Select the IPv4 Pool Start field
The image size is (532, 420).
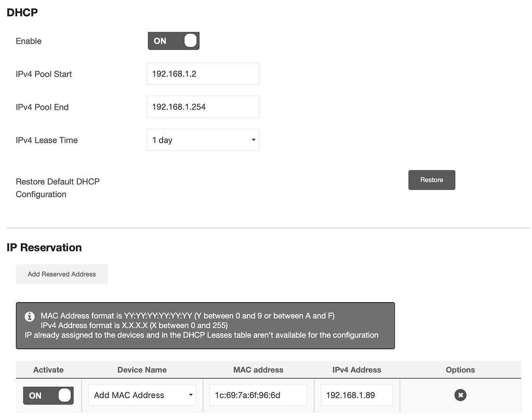(x=203, y=74)
